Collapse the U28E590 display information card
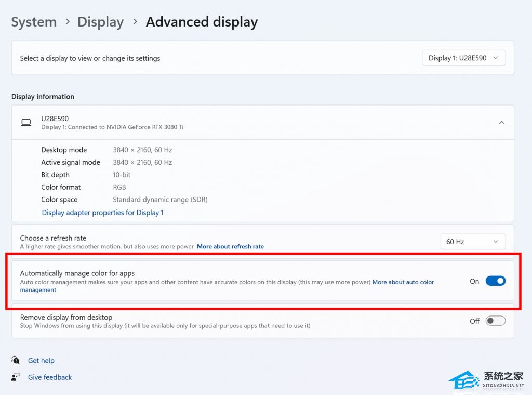532x395 pixels. [x=501, y=123]
